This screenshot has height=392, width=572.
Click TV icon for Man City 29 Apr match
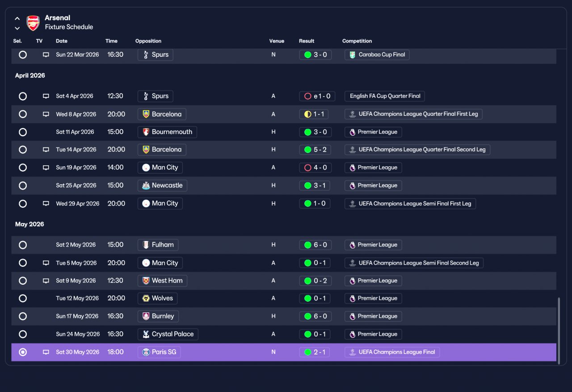point(46,203)
